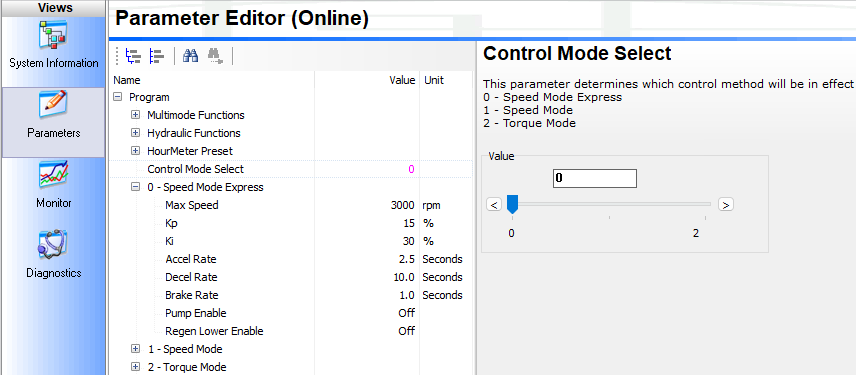Click the 10.0 Decel Rate value
The width and height of the screenshot is (856, 375).
coord(405,277)
